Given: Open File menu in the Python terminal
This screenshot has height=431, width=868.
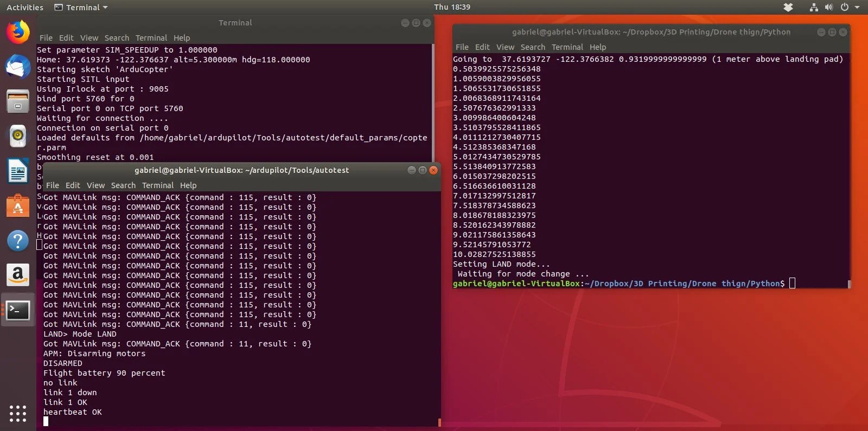Looking at the screenshot, I should [x=462, y=47].
